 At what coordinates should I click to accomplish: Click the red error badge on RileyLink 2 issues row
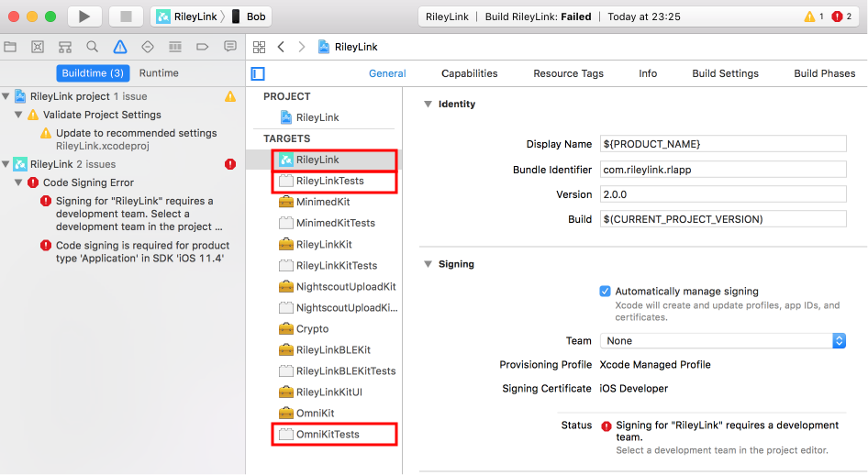pos(230,164)
